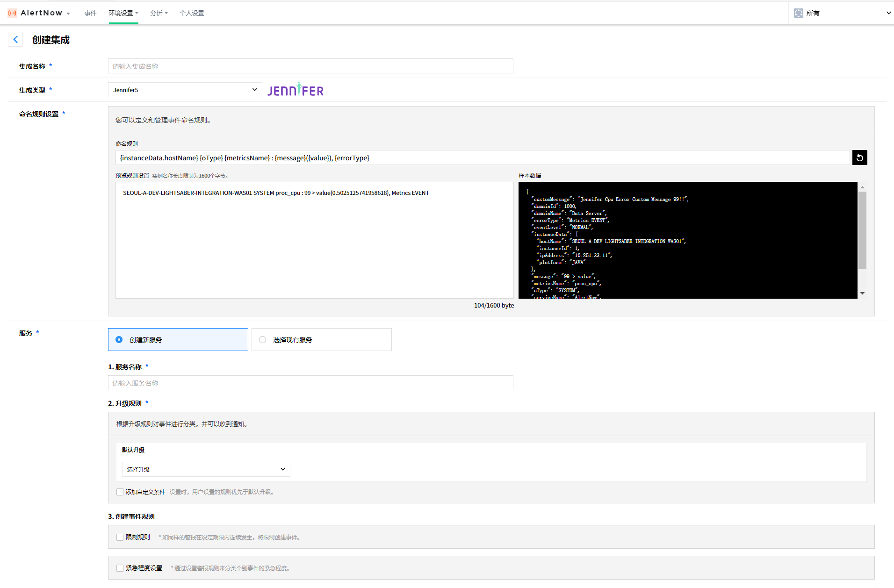The image size is (894, 588).
Task: Reset the naming rule with refresh icon
Action: coord(859,158)
